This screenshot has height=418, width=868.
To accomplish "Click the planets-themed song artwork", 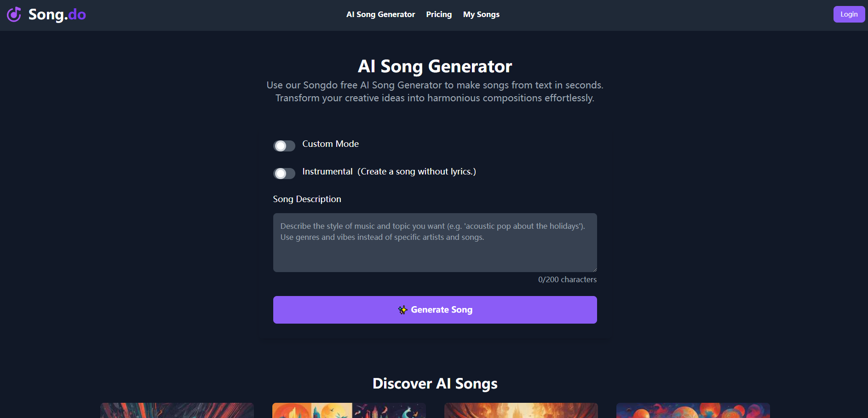I will click(x=693, y=410).
